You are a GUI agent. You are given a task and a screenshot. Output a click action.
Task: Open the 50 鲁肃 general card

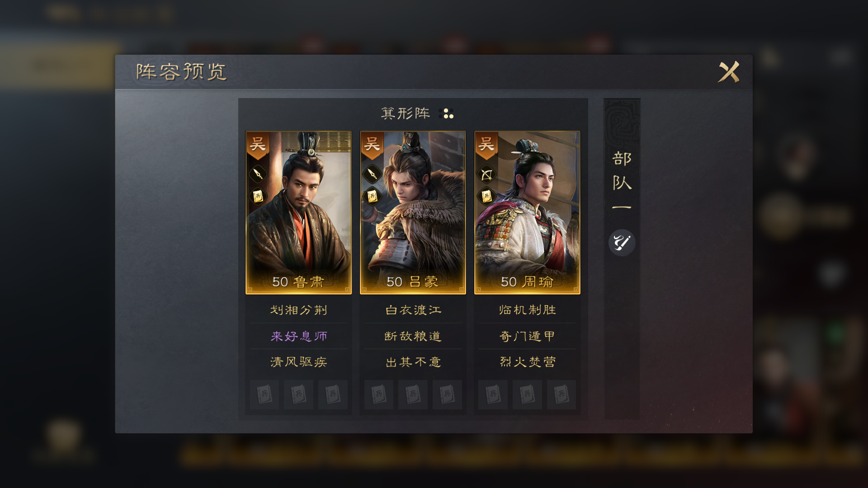coord(298,212)
